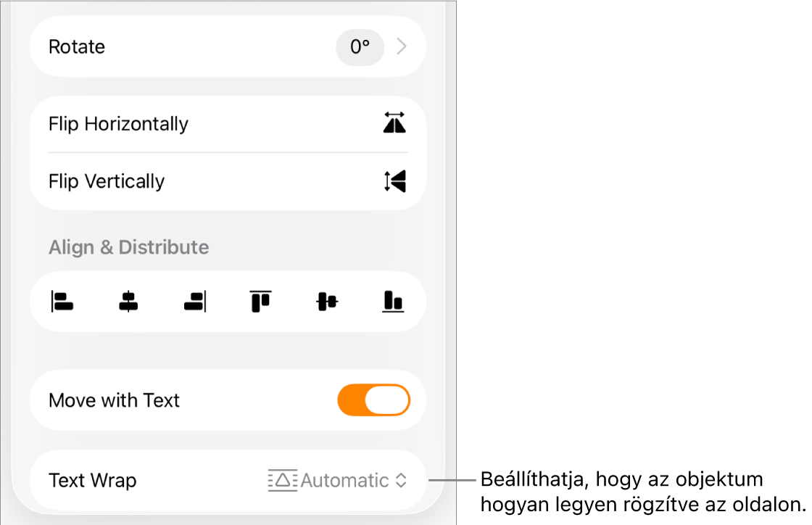Viewport: 812px width, 525px height.
Task: Click the Text Wrap label
Action: pyautogui.click(x=92, y=480)
